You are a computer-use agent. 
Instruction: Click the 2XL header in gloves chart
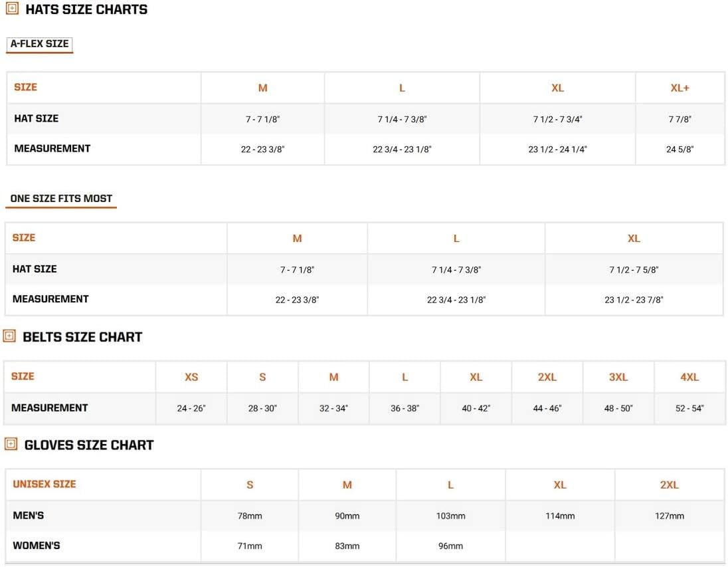click(x=669, y=485)
